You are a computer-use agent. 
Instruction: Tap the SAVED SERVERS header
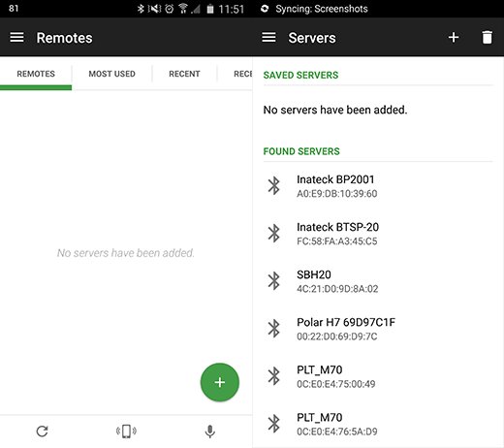pos(300,75)
